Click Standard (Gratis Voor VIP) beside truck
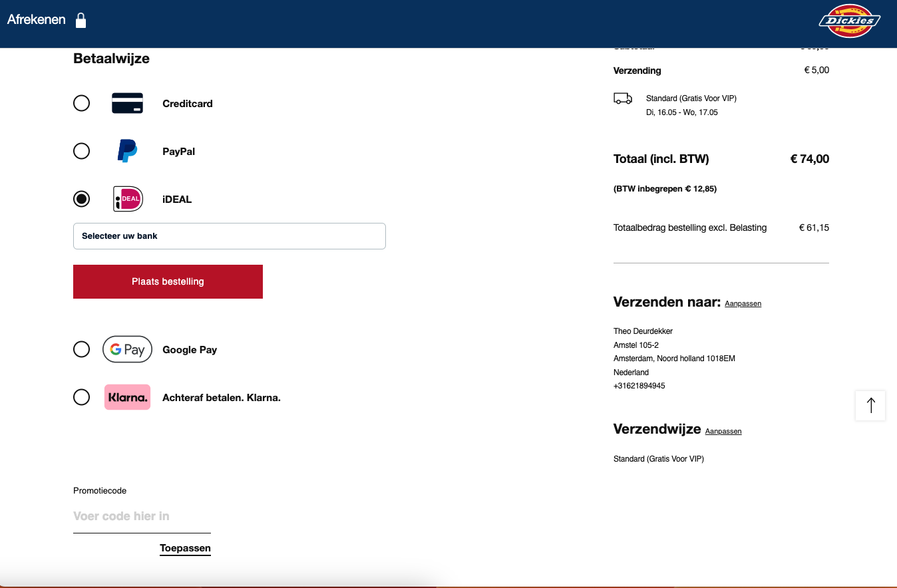This screenshot has height=588, width=897. coord(691,98)
